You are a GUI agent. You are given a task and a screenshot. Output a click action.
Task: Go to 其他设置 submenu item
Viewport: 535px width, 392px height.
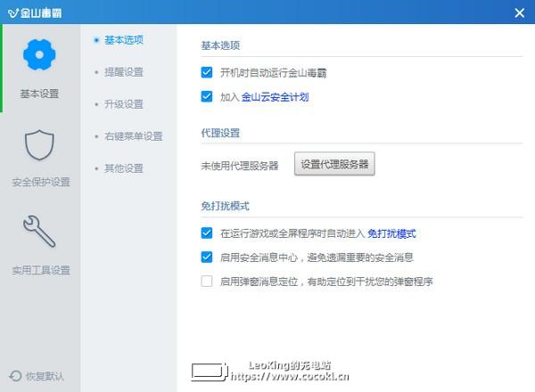[124, 168]
